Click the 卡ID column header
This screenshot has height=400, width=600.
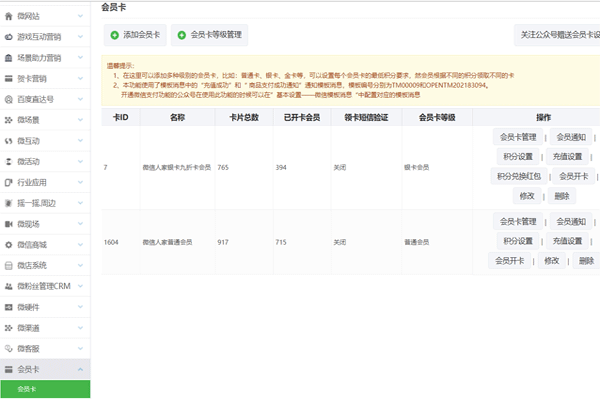(x=121, y=118)
